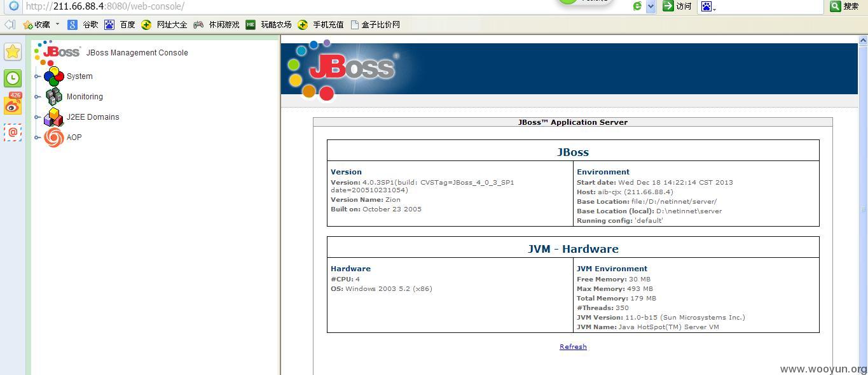868x375 pixels.
Task: Click the 访问 go button
Action: click(x=677, y=6)
